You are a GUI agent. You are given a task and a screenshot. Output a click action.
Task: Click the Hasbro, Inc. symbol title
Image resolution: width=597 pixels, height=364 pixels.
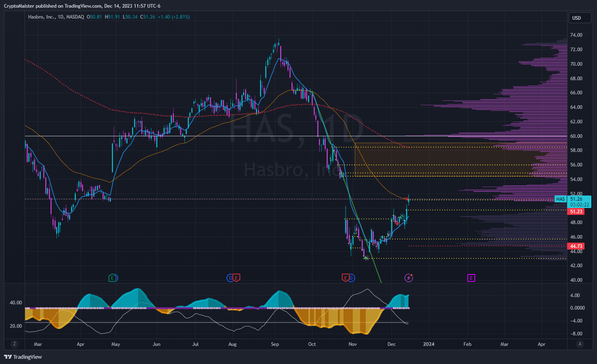pyautogui.click(x=42, y=17)
